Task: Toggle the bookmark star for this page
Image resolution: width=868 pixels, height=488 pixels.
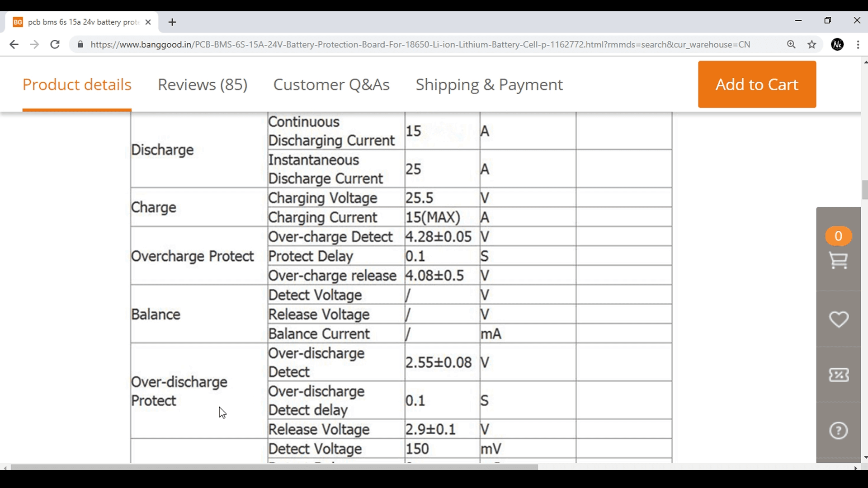Action: coord(812,44)
